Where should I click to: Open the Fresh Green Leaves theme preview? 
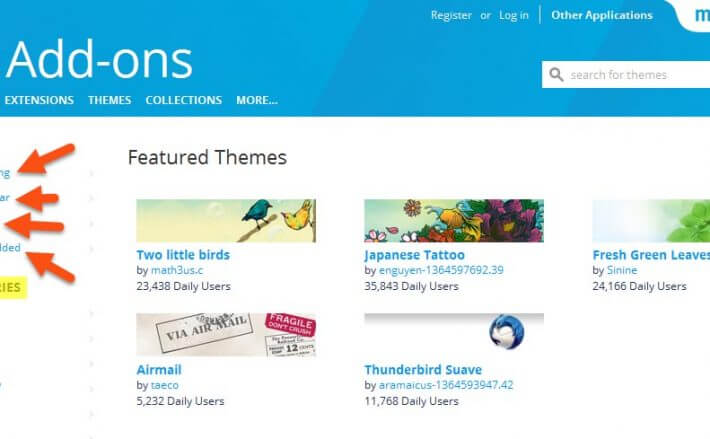651,221
